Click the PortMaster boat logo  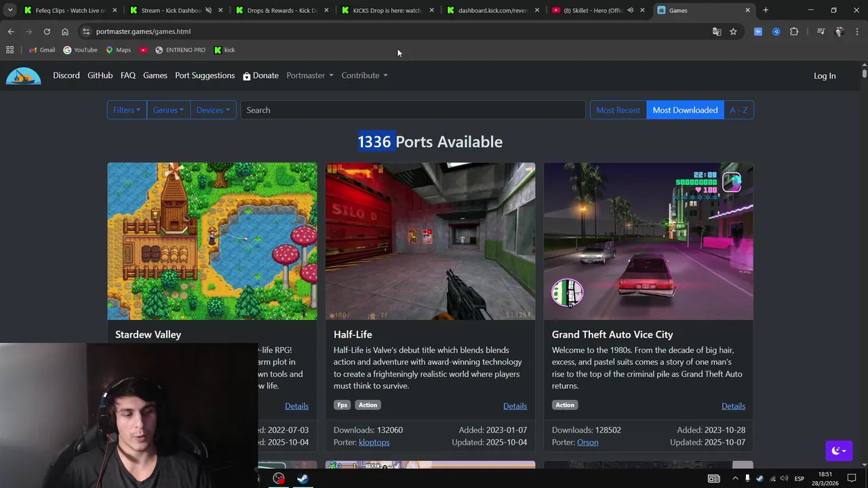[x=24, y=76]
